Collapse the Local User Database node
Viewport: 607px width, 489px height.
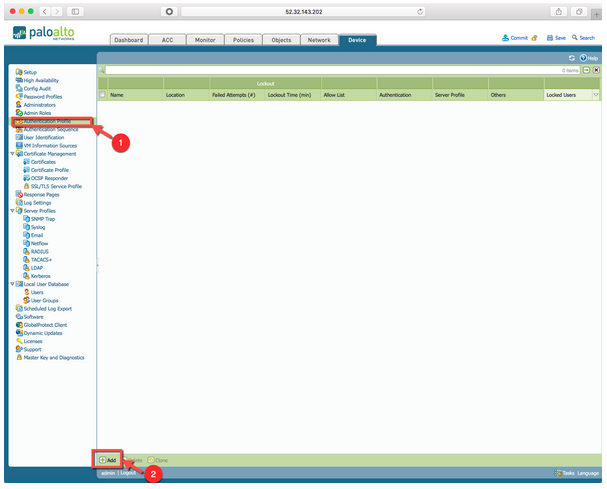click(13, 284)
